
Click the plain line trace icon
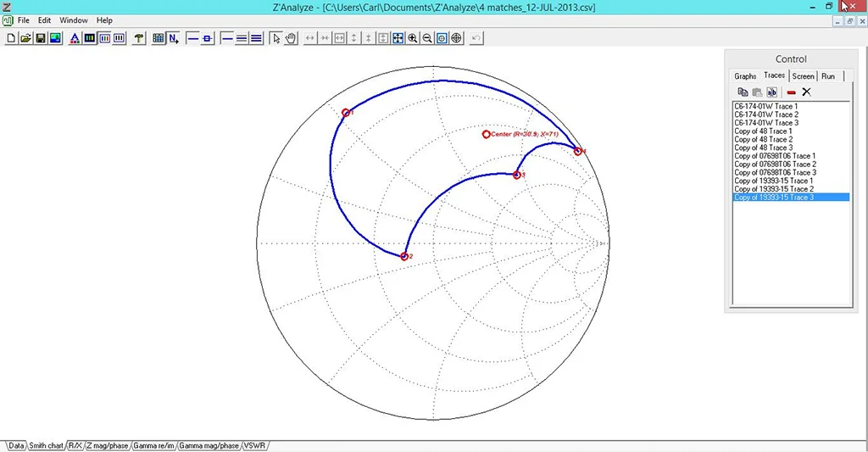(192, 38)
